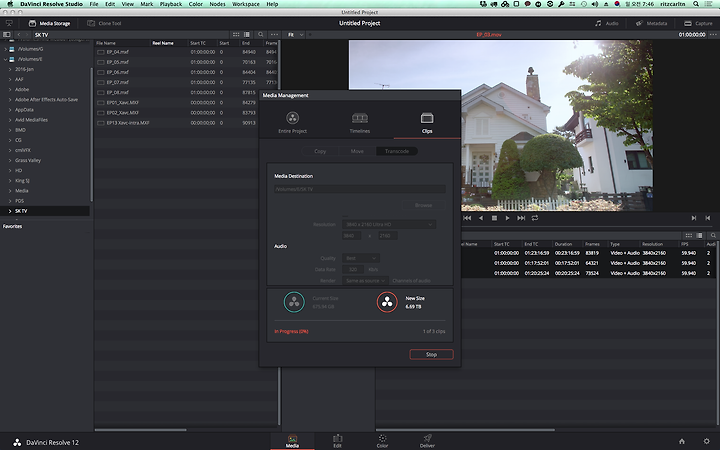720x450 pixels.
Task: Expand the /Volumes/G tree item
Action: (6, 49)
